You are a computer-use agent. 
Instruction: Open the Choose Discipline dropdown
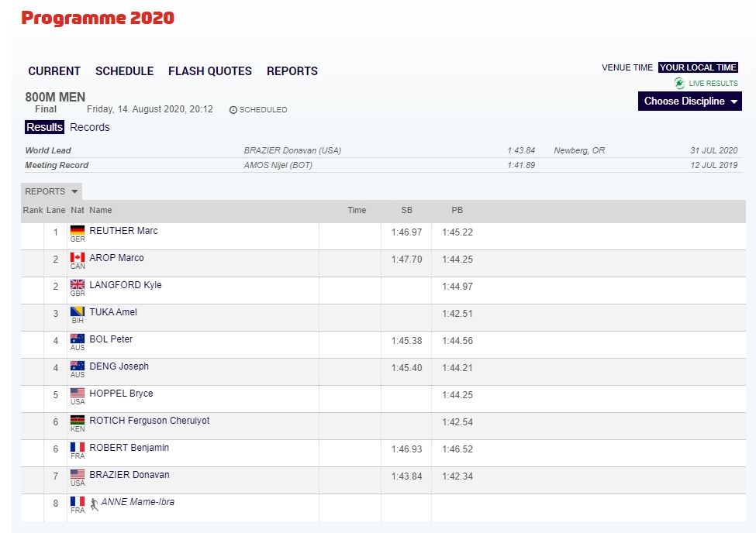[689, 101]
